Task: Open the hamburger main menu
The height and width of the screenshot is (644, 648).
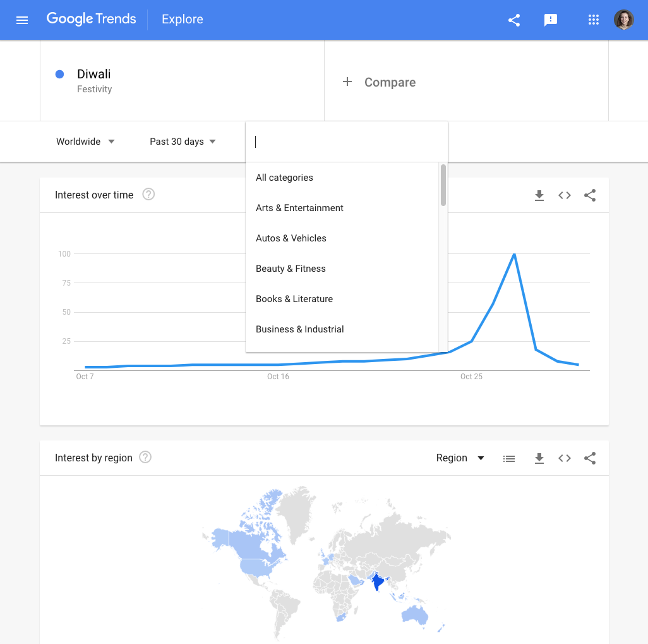Action: coord(22,20)
